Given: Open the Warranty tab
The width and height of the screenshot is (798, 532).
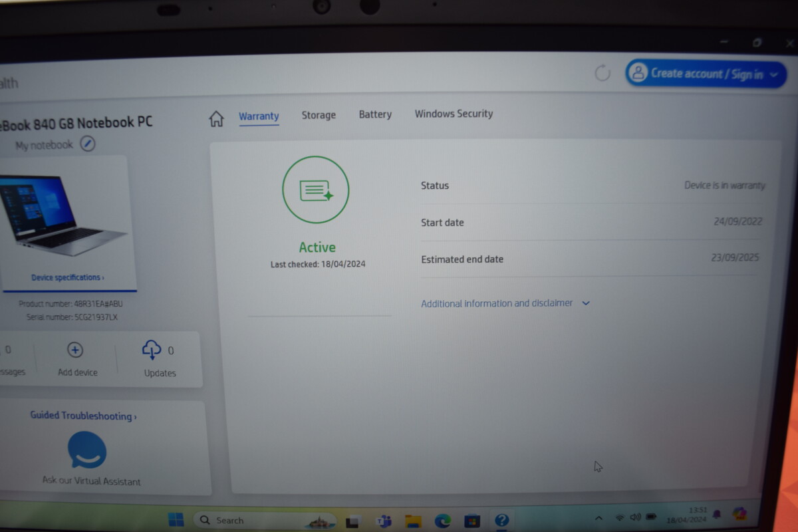Looking at the screenshot, I should (259, 116).
